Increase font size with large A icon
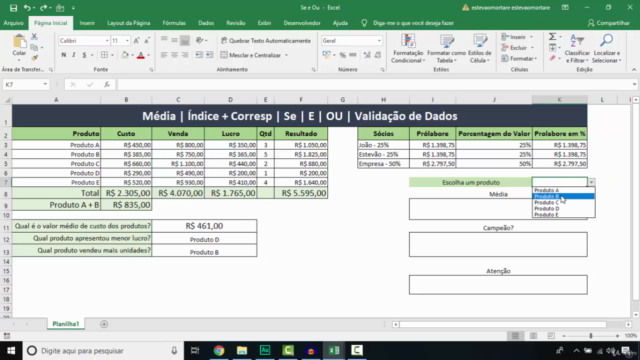This screenshot has height=360, width=640. pos(137,40)
